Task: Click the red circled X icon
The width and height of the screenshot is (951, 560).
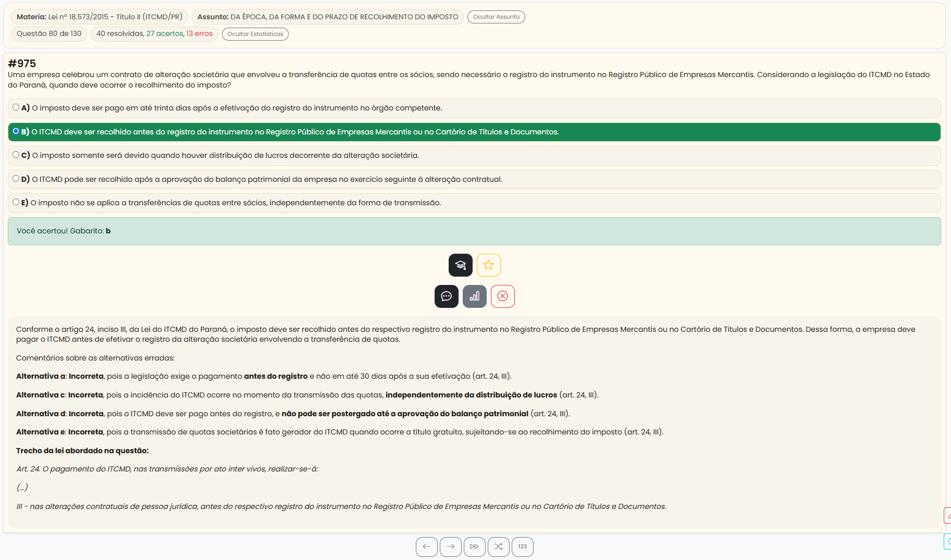Action: [502, 296]
